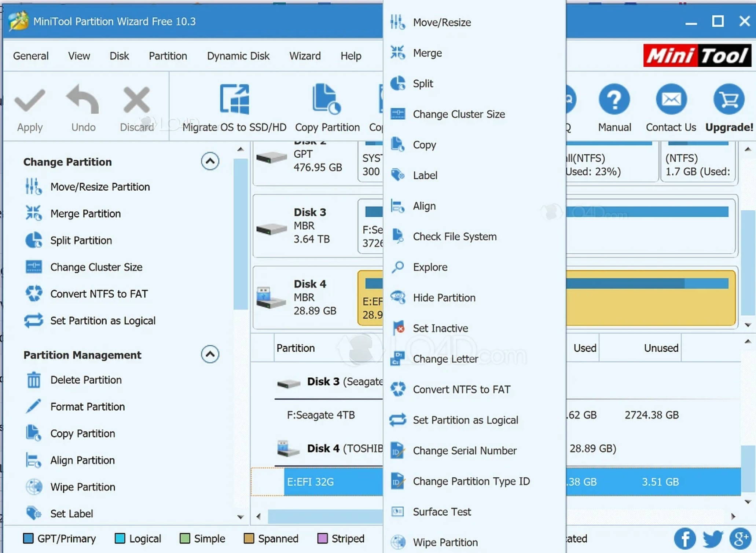Launch Migrate OS to SSD/HD wizard
This screenshot has width=756, height=553.
coord(234,109)
